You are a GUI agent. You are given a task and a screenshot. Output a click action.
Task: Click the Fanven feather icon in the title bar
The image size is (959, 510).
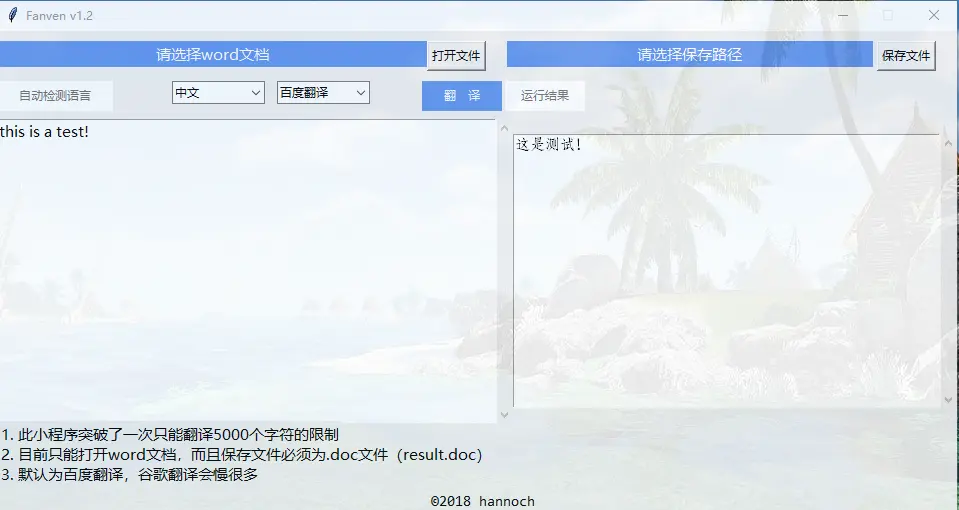12,15
